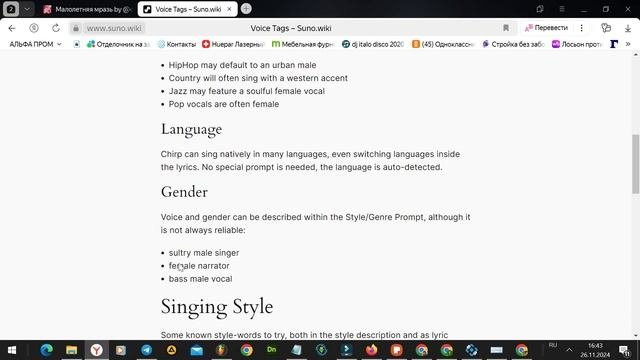This screenshot has width=640, height=360.
Task: Open the Отделочник bookmark
Action: pyautogui.click(x=118, y=44)
